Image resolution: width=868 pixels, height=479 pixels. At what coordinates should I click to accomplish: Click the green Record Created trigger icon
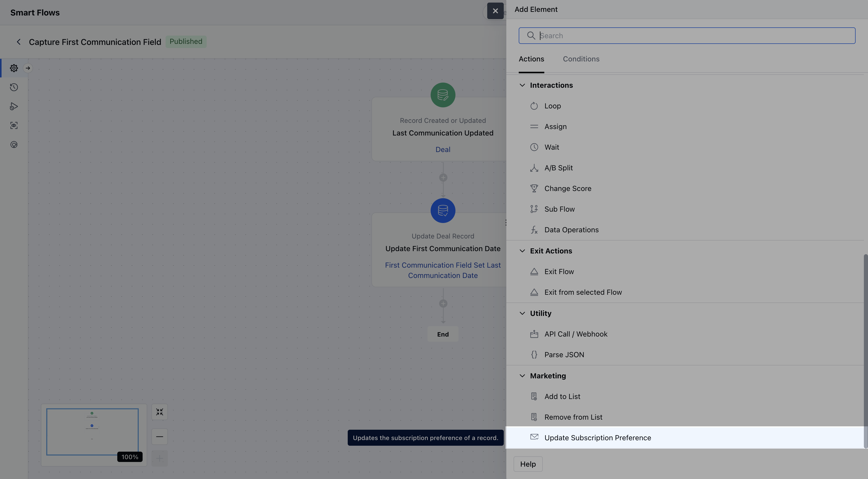pyautogui.click(x=443, y=95)
